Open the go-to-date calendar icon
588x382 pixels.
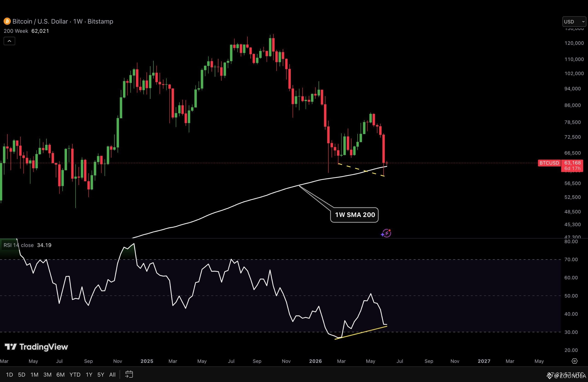pos(129,374)
